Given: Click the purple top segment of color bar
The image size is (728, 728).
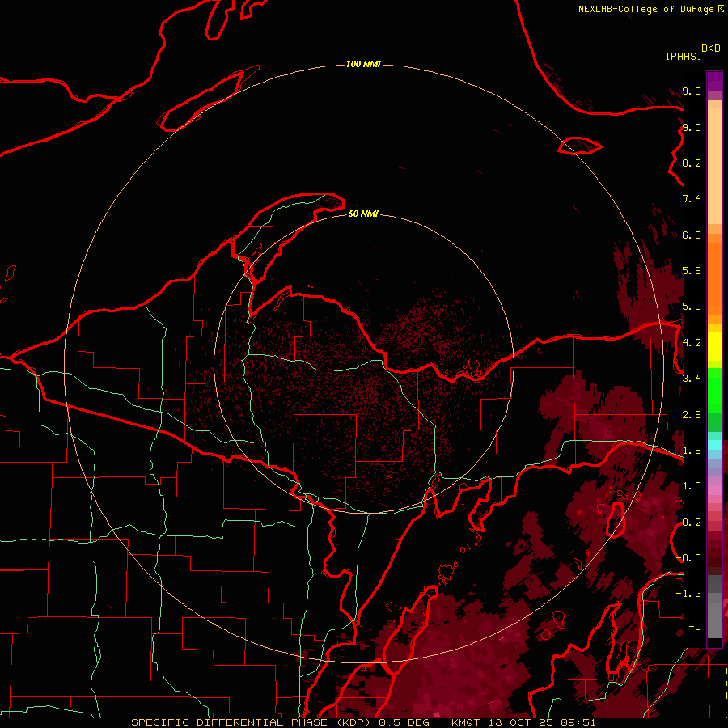Looking at the screenshot, I should click(714, 82).
